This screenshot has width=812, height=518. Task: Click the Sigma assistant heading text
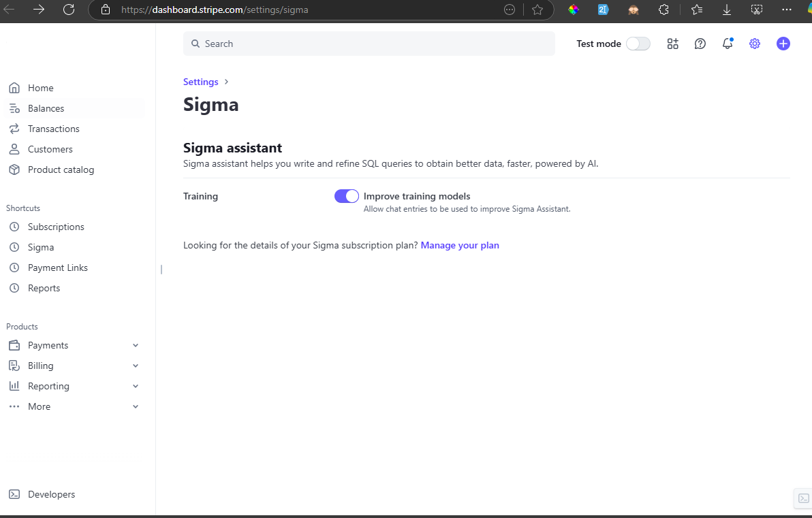[232, 148]
